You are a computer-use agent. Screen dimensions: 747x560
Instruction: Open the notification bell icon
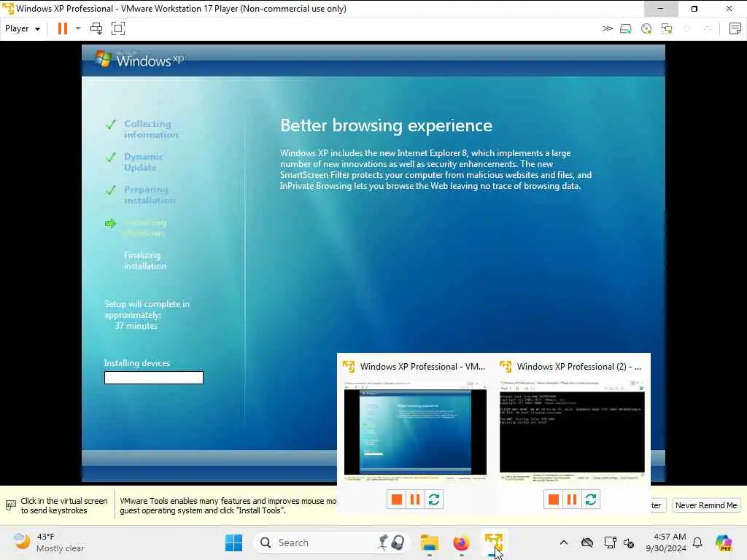(697, 542)
